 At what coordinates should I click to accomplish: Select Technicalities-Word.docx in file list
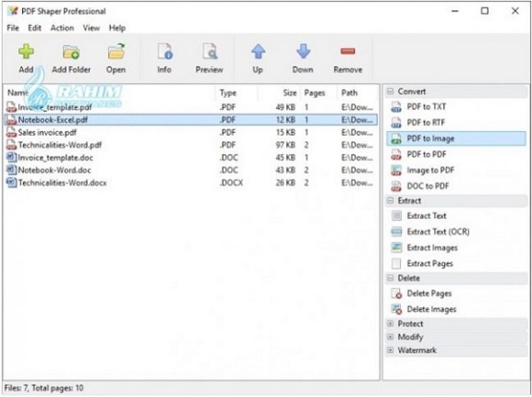click(x=191, y=182)
